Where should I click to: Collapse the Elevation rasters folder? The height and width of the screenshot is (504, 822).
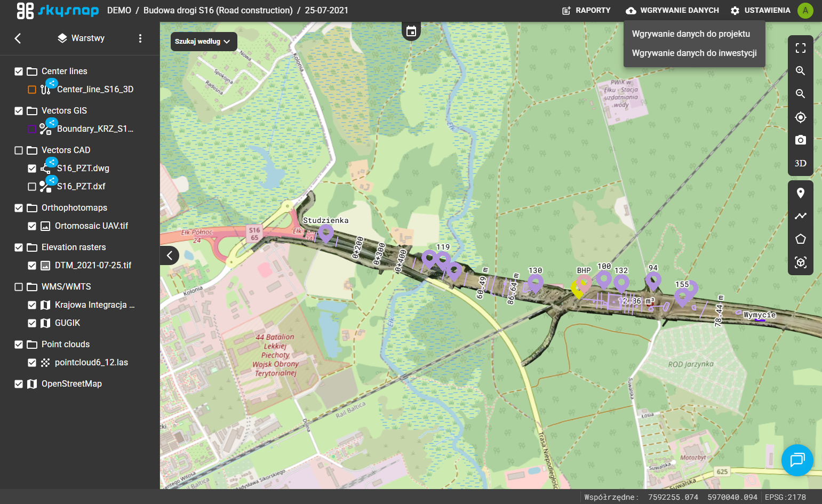[x=32, y=247]
